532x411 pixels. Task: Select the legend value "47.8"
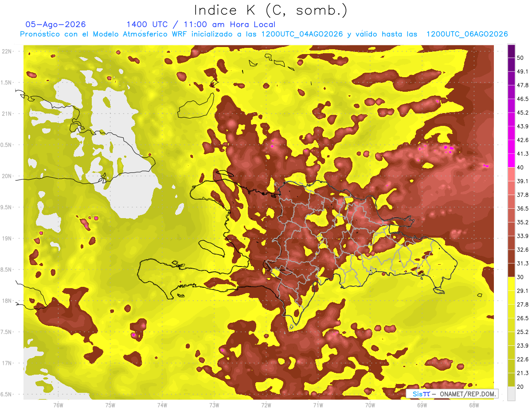coord(523,85)
